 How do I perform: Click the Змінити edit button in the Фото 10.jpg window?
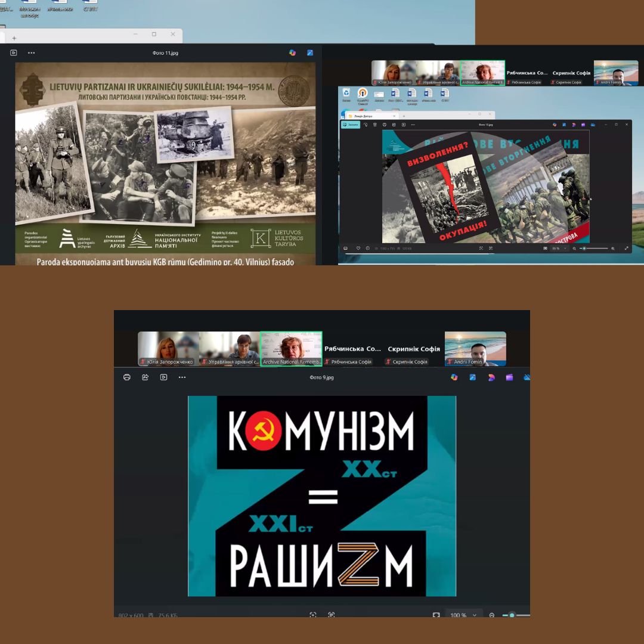[351, 125]
